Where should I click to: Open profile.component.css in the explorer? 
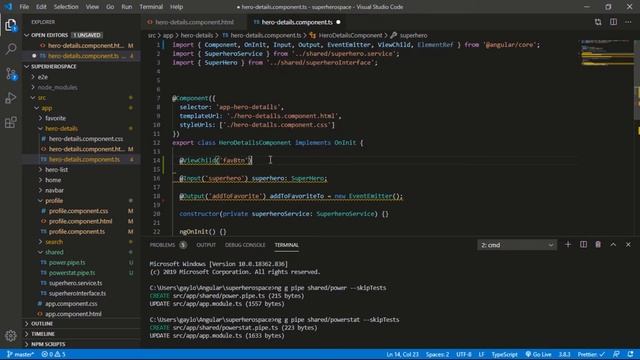[78, 211]
